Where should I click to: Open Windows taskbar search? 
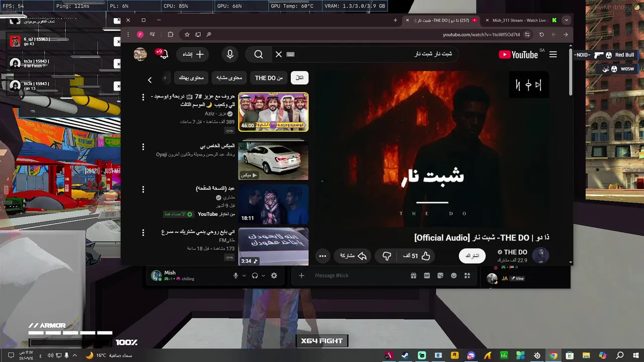click(620, 355)
